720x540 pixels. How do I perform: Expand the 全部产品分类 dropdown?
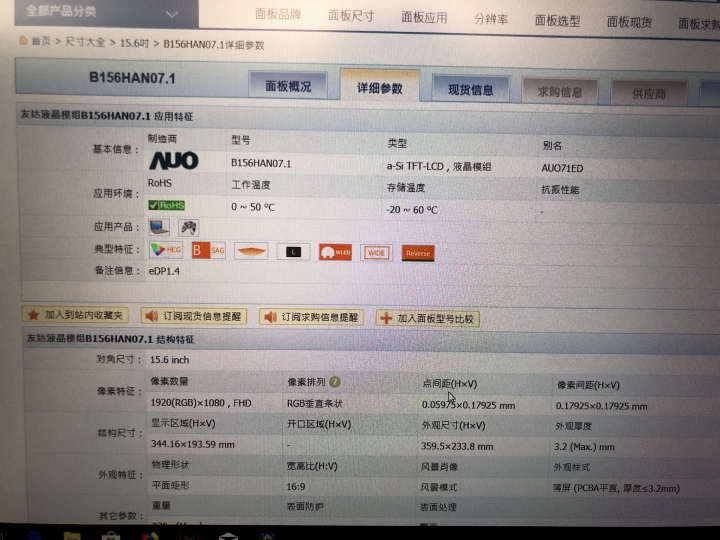[x=106, y=12]
